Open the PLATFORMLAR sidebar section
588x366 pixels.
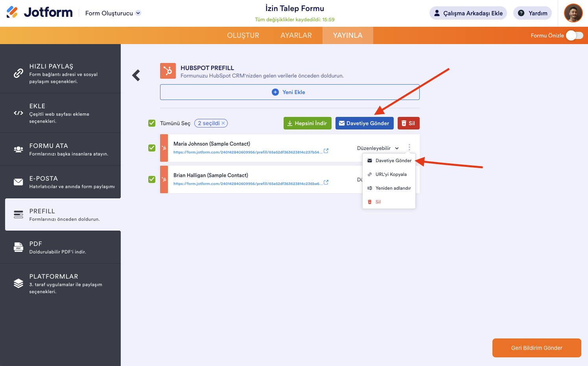click(60, 283)
